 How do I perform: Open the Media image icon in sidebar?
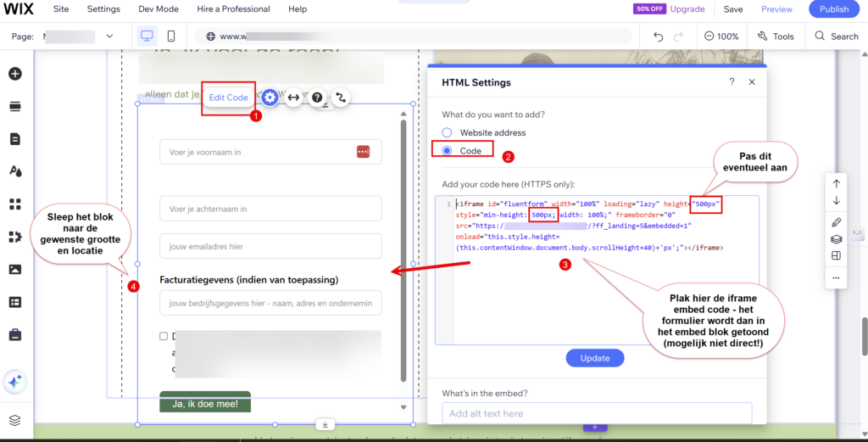tap(14, 269)
